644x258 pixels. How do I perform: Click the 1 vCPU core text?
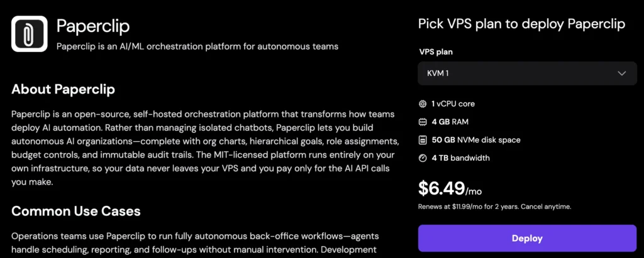(x=453, y=104)
